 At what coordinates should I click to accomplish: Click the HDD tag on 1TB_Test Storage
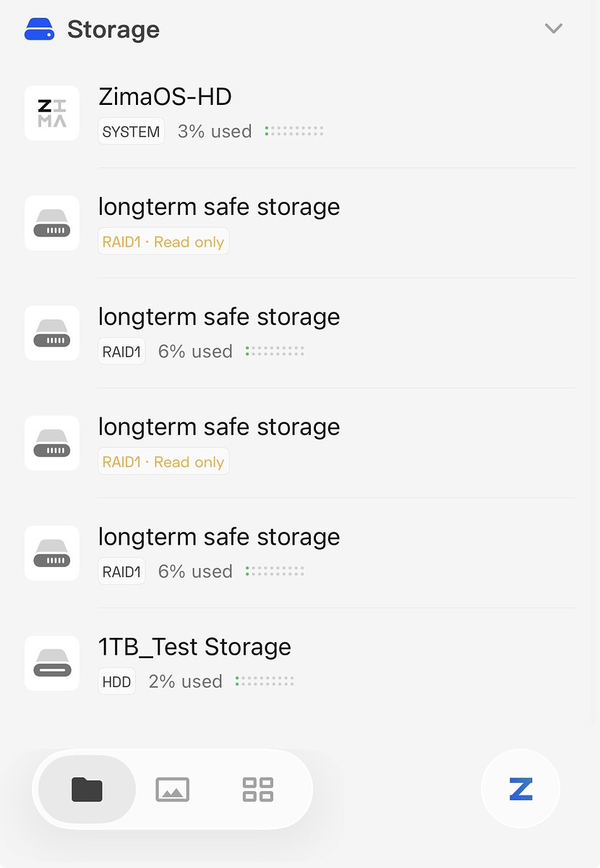(x=116, y=681)
